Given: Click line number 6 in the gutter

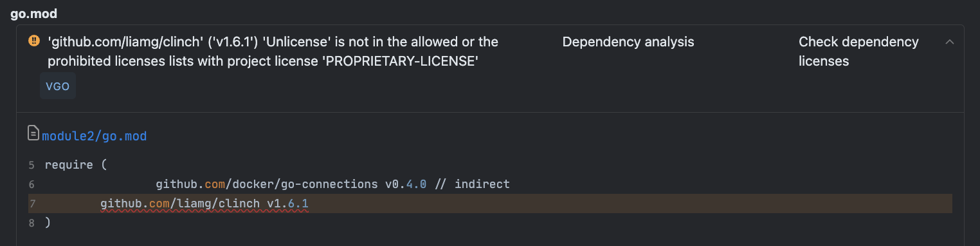Looking at the screenshot, I should 32,184.
